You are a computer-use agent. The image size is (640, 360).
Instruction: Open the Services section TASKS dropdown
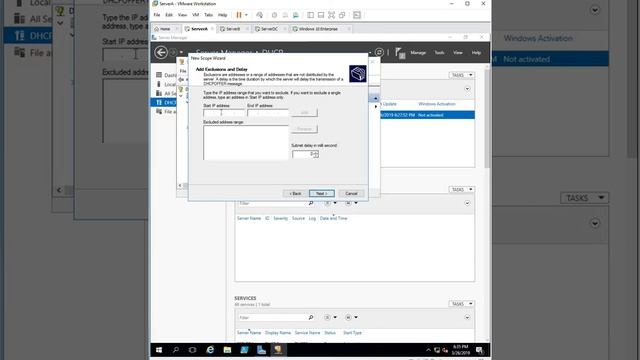(x=462, y=304)
